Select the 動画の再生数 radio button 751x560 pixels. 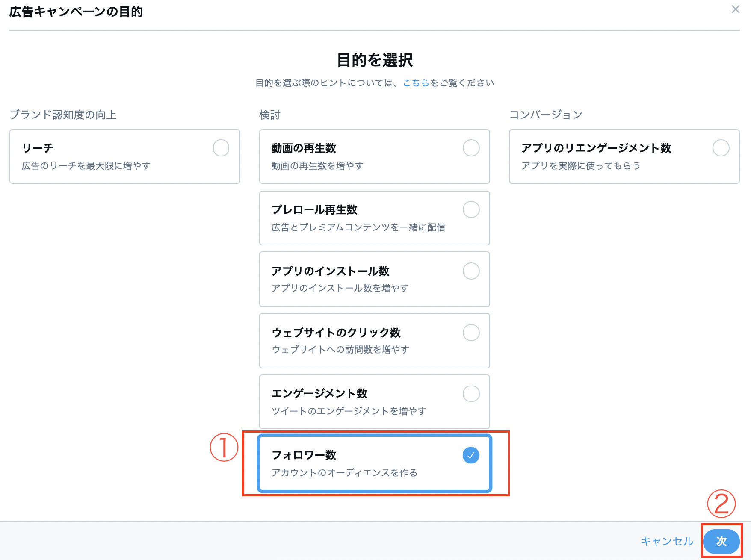tap(471, 148)
